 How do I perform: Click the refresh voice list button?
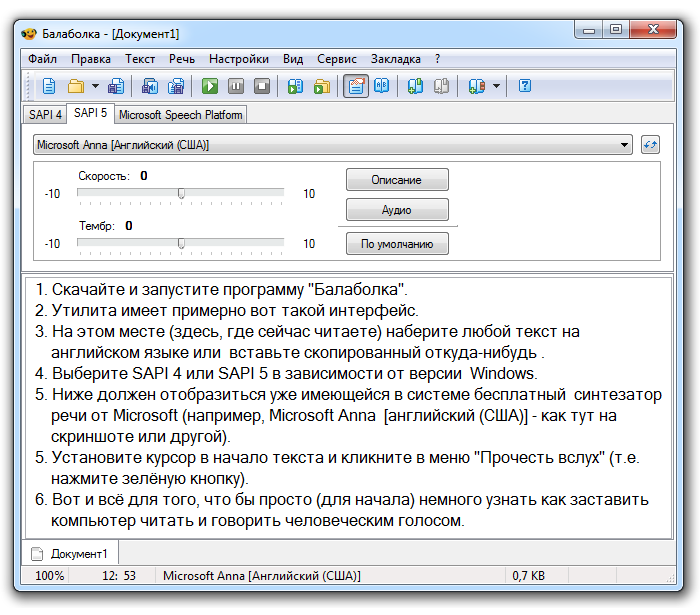click(x=650, y=145)
